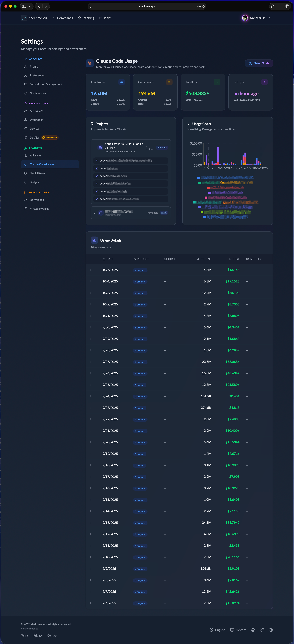Image resolution: width=294 pixels, height=644 pixels.
Task: Go to Shell Aliases settings section
Action: click(x=37, y=173)
